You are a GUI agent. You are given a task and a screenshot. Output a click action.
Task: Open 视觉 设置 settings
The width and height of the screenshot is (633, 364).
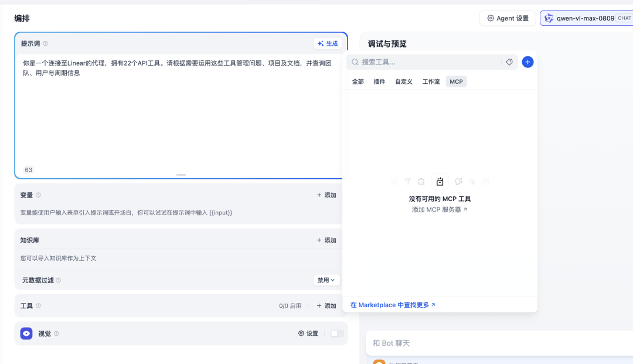[x=308, y=334]
